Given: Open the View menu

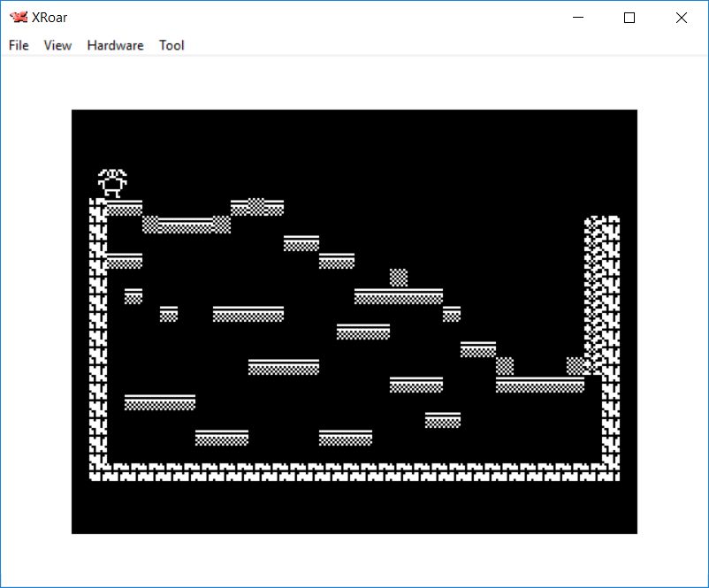Looking at the screenshot, I should coord(57,45).
